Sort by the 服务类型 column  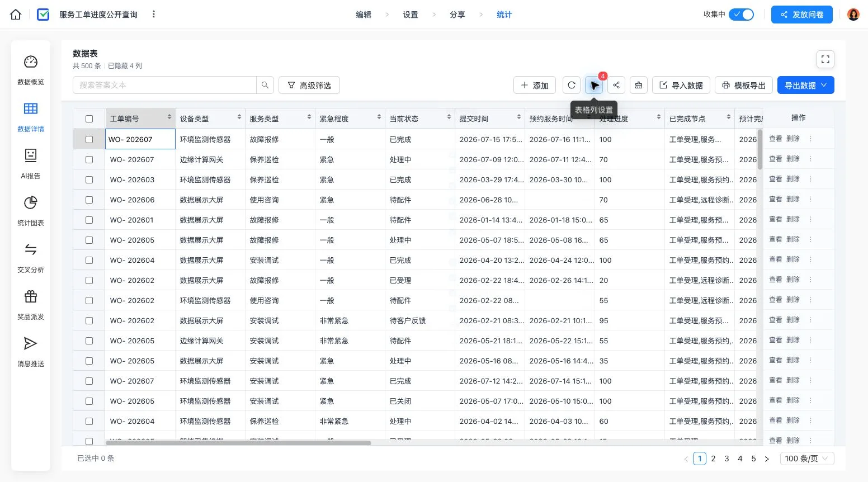pos(309,117)
